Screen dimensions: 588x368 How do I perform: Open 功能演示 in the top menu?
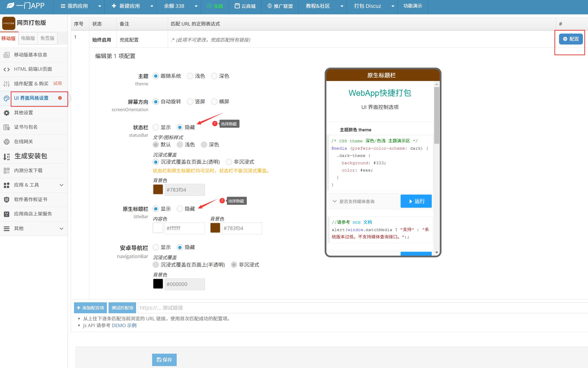pyautogui.click(x=413, y=6)
